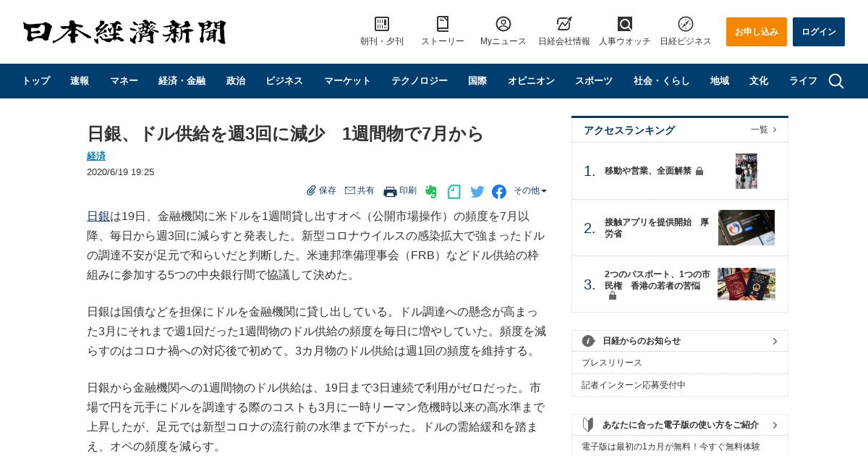Open the 記者インターン応募受付中 link
This screenshot has height=456, width=868.
[634, 385]
